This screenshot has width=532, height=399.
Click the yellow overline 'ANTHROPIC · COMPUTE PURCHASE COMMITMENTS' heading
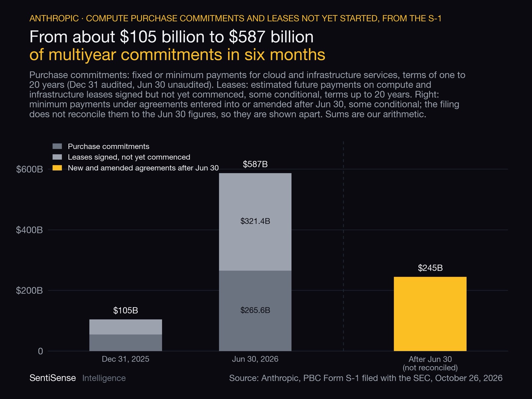[x=235, y=18]
